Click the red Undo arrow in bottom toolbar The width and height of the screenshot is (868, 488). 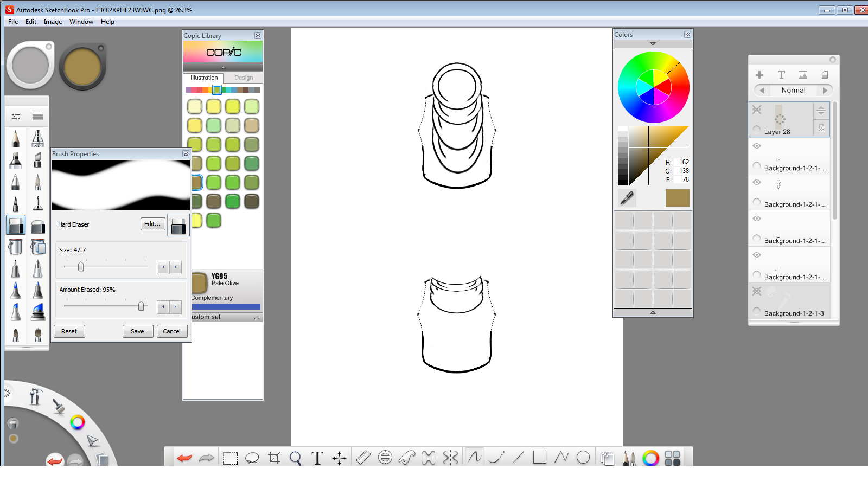click(x=184, y=458)
